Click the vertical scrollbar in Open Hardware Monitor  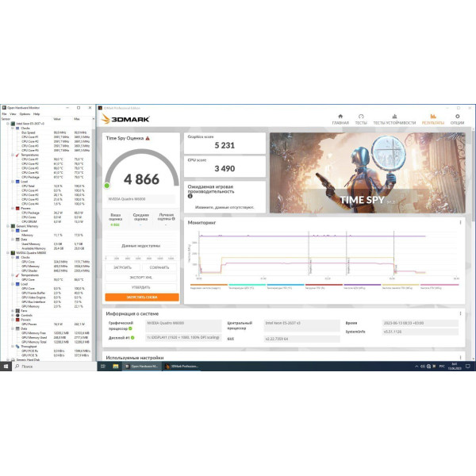pyautogui.click(x=94, y=239)
